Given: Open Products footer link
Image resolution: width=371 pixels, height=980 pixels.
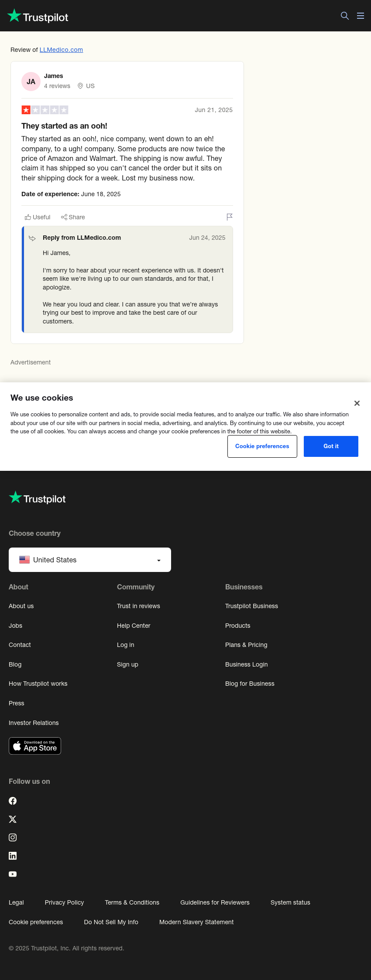Looking at the screenshot, I should pyautogui.click(x=238, y=626).
